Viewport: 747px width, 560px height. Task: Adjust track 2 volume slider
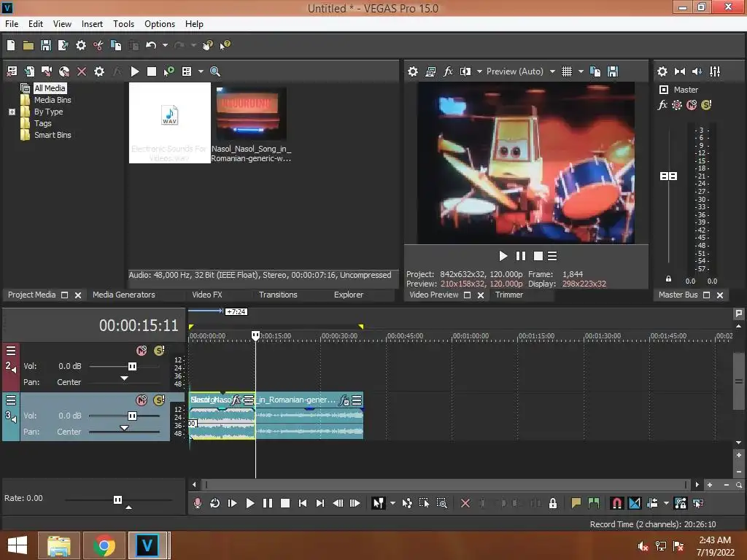pos(132,366)
